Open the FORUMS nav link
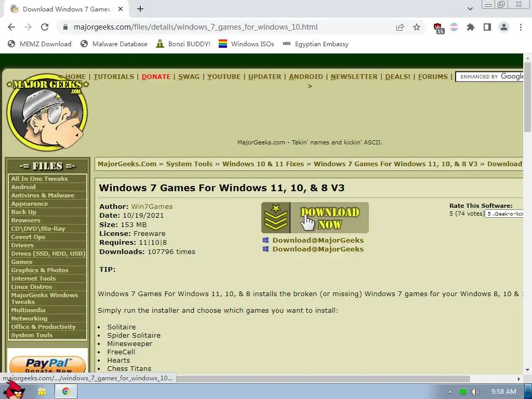The height and width of the screenshot is (399, 532). (x=433, y=77)
